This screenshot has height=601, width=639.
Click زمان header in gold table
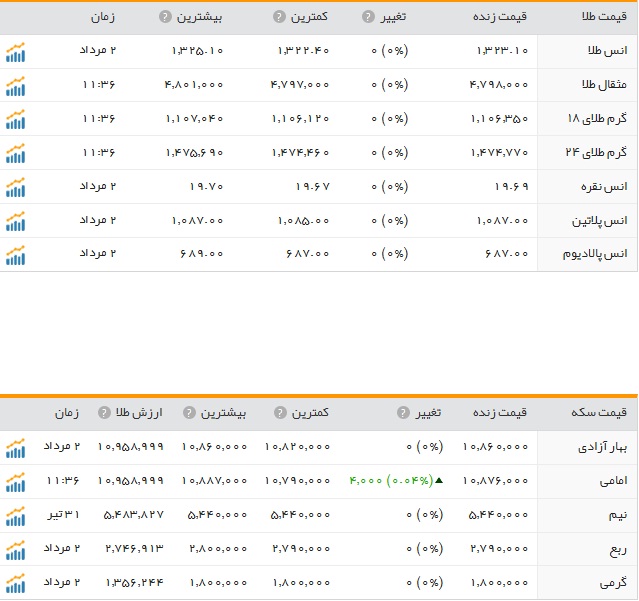103,17
